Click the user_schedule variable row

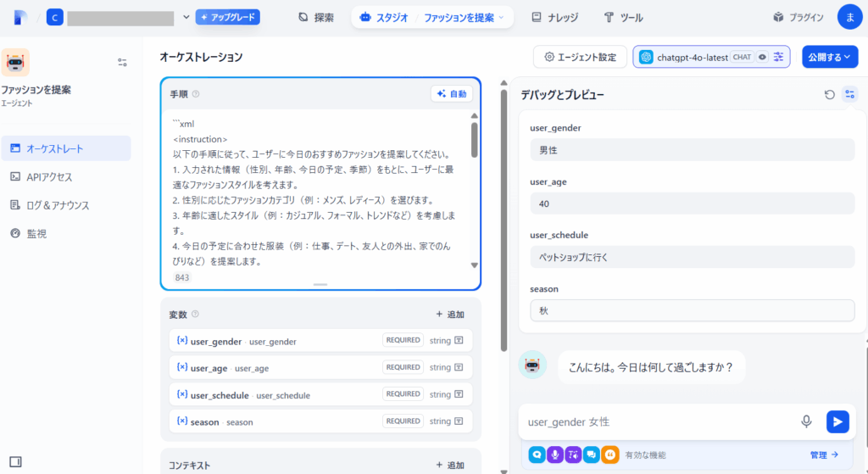click(x=320, y=394)
